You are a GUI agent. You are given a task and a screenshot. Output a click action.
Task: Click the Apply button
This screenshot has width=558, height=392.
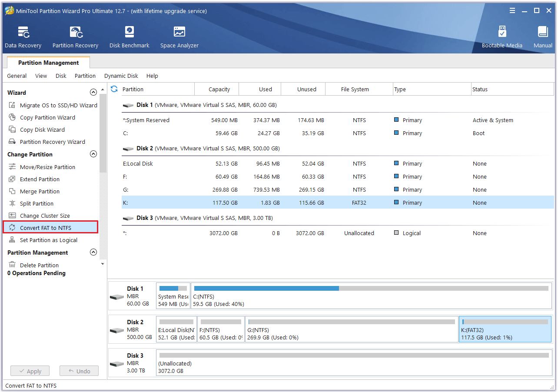[x=30, y=371]
